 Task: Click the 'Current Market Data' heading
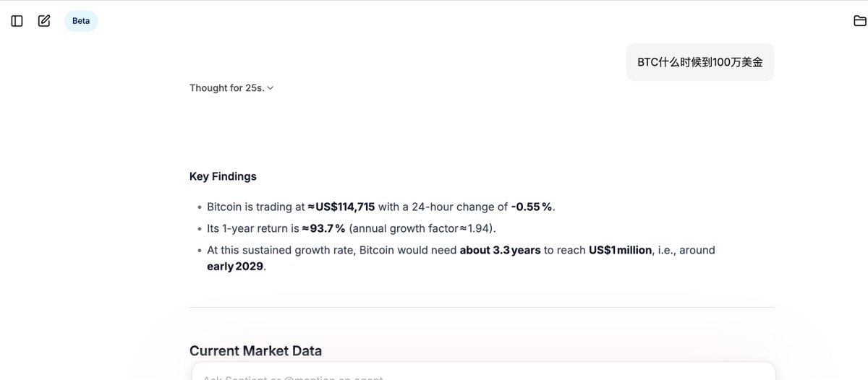255,351
